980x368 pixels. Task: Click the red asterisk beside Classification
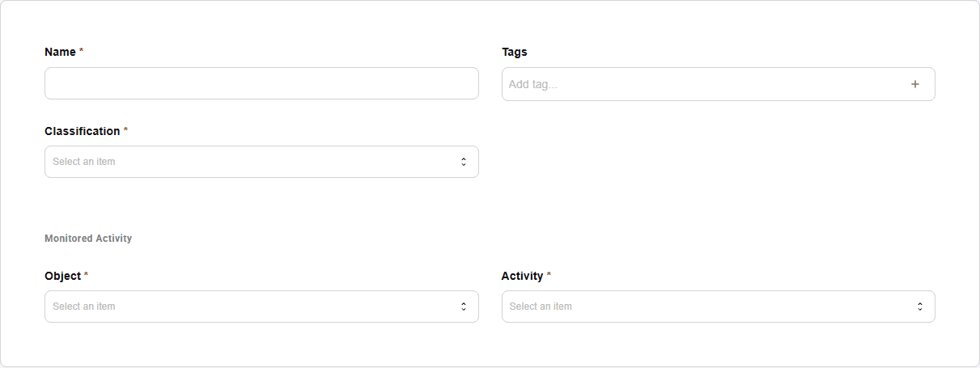coord(125,130)
